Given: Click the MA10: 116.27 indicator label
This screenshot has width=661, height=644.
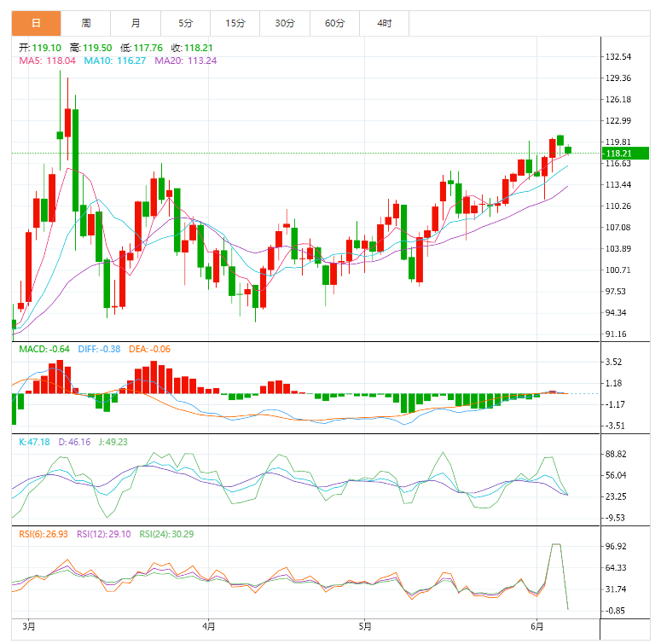Looking at the screenshot, I should (x=114, y=61).
